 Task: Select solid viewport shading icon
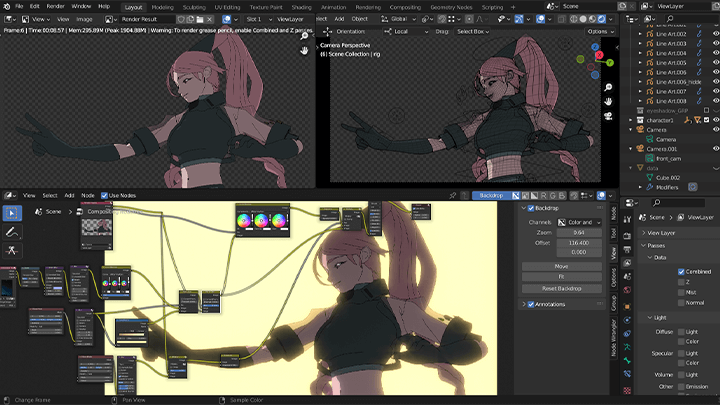point(583,19)
